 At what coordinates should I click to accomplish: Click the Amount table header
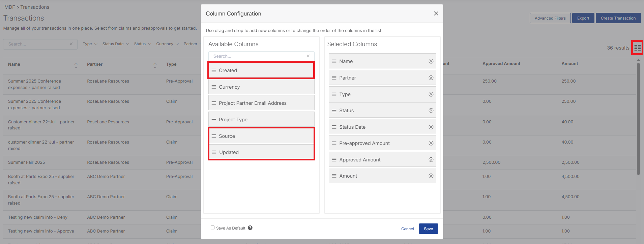pos(570,64)
